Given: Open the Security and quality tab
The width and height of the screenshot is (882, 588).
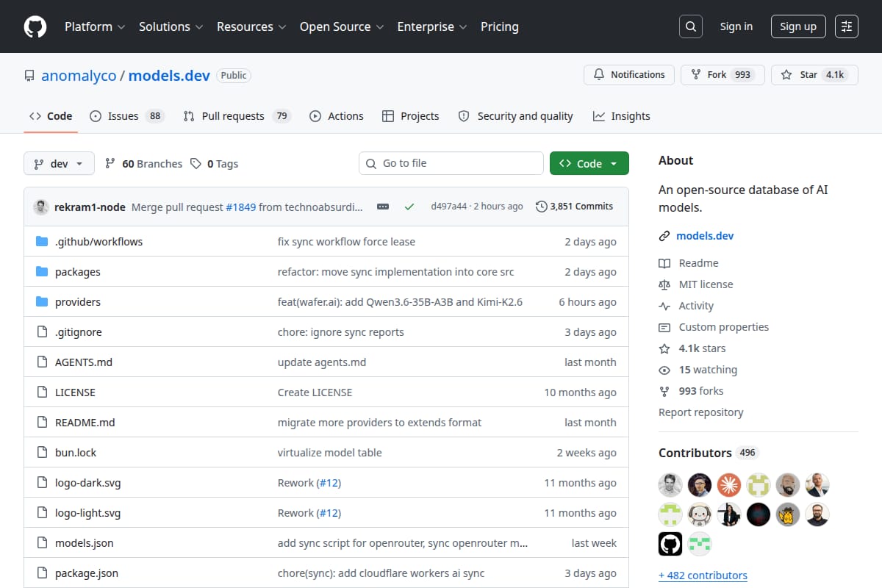Looking at the screenshot, I should pyautogui.click(x=515, y=116).
